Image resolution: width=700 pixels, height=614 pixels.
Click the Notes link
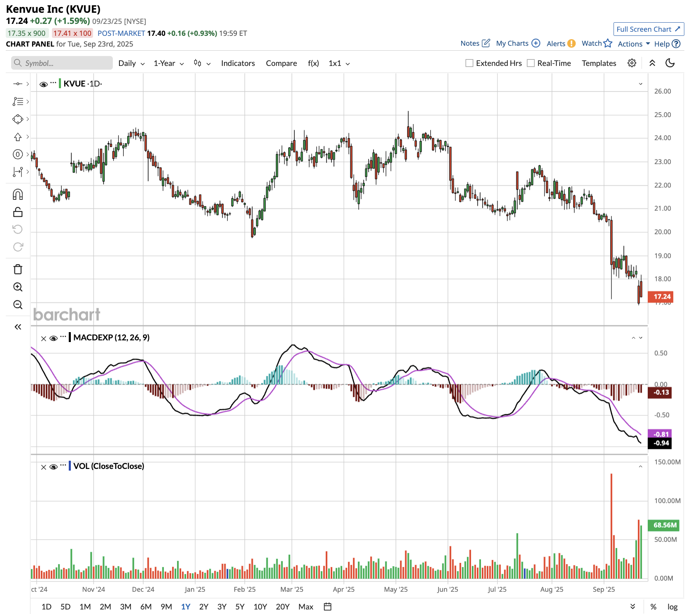[470, 43]
